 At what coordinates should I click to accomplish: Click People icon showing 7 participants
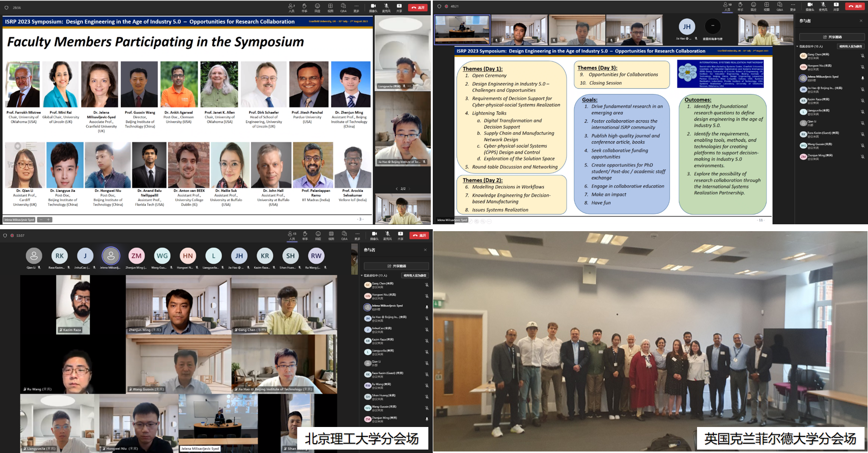click(291, 7)
